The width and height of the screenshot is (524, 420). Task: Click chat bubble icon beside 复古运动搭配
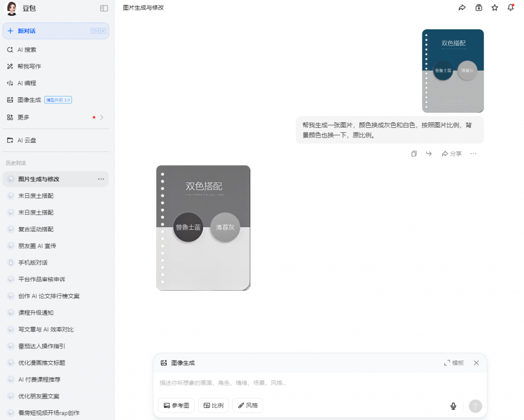coord(11,229)
